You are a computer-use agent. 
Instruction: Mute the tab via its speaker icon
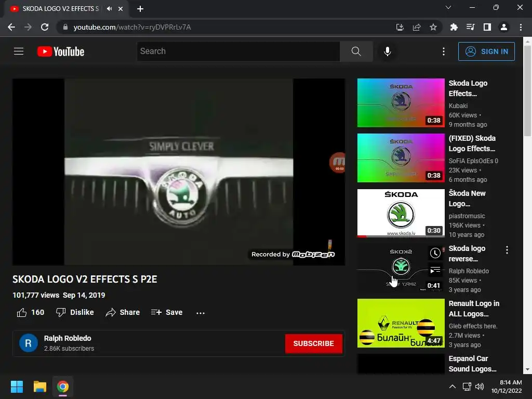pos(109,9)
